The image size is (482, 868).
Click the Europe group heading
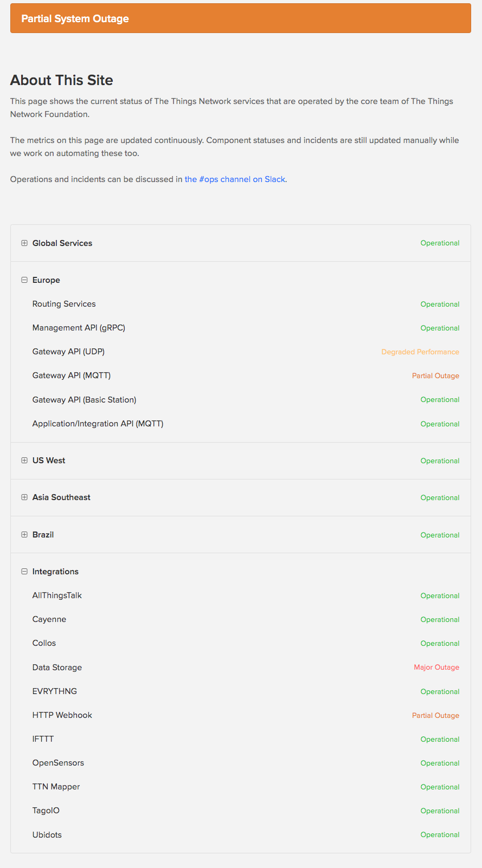point(46,280)
